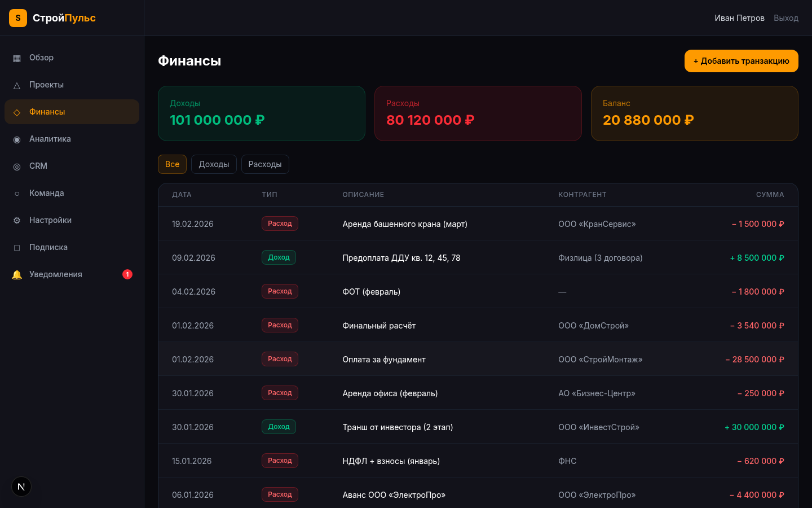812x508 pixels.
Task: Click the Settings gear icon
Action: click(17, 221)
